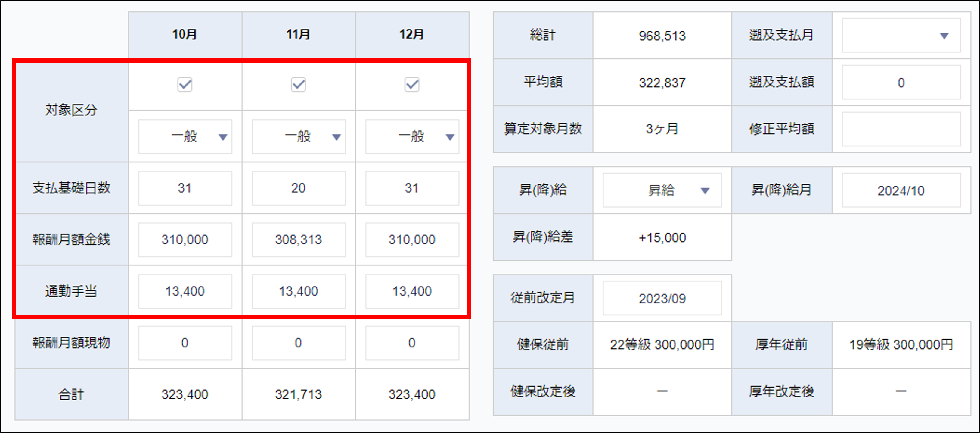This screenshot has width=980, height=433.
Task: Change the 昇(降)給 dropdown showing 昇給
Action: (x=662, y=190)
